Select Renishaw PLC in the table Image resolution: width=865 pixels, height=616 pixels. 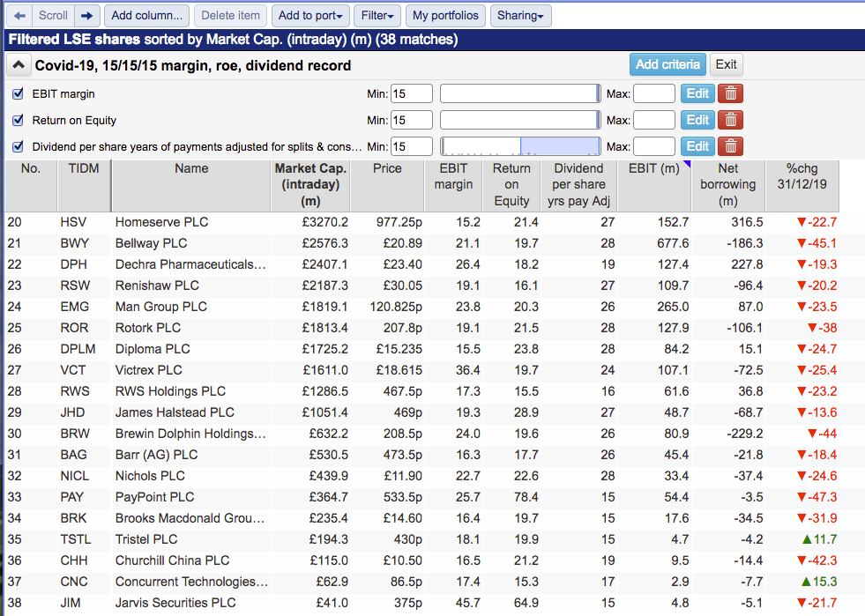click(x=157, y=286)
